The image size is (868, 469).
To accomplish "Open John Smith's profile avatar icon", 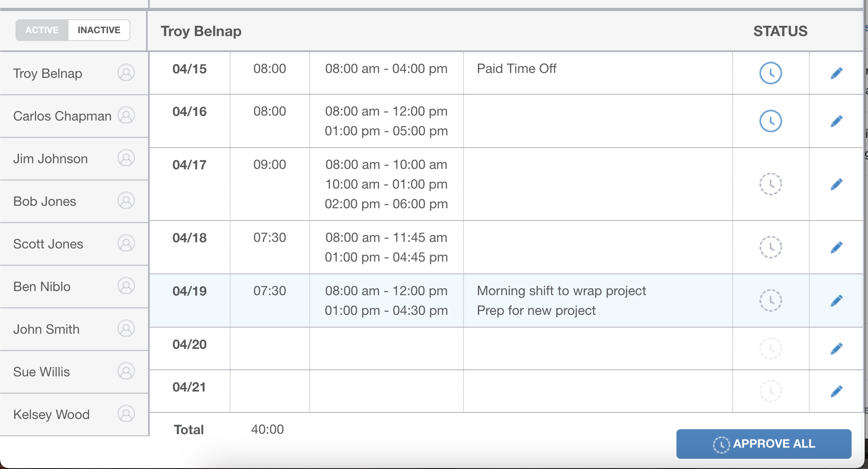I will click(126, 329).
